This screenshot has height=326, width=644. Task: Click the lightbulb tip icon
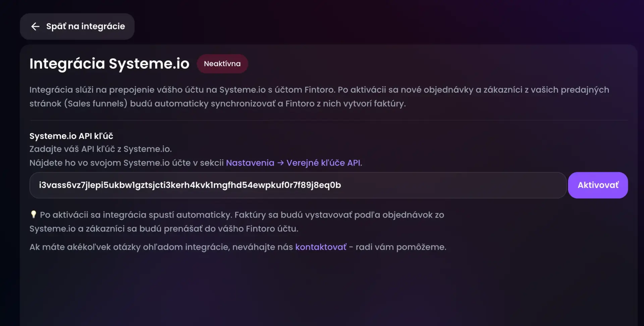33,215
